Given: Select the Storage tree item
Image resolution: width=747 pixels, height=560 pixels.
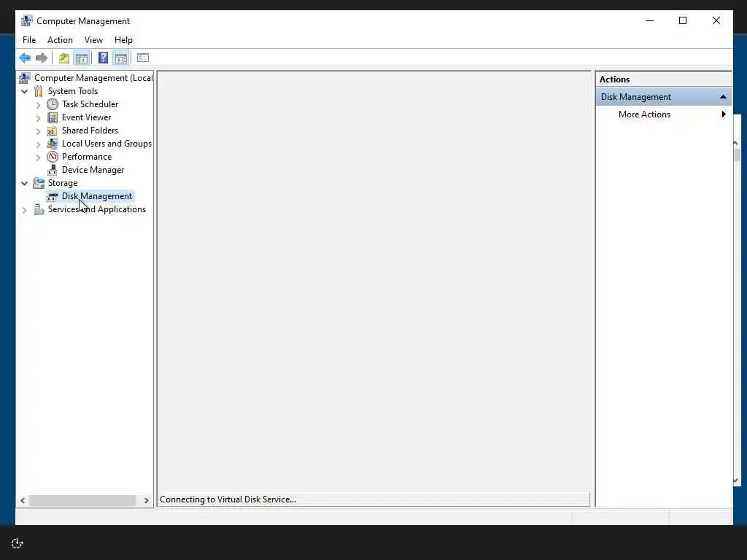Looking at the screenshot, I should [x=63, y=183].
